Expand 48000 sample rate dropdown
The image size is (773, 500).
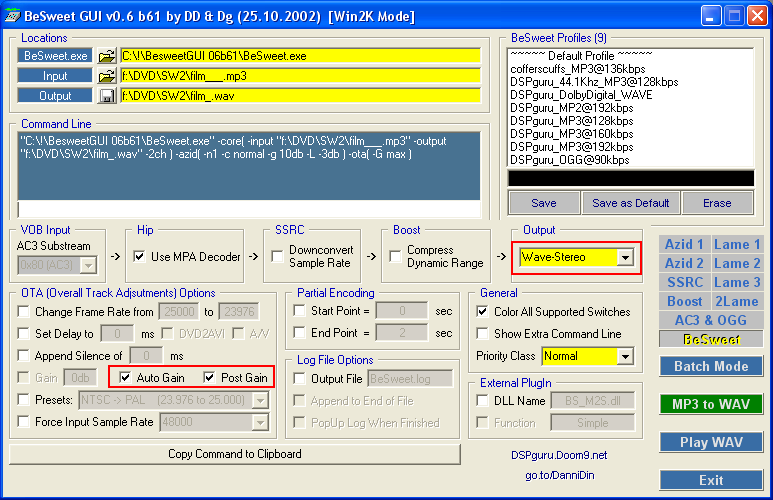tap(260, 422)
